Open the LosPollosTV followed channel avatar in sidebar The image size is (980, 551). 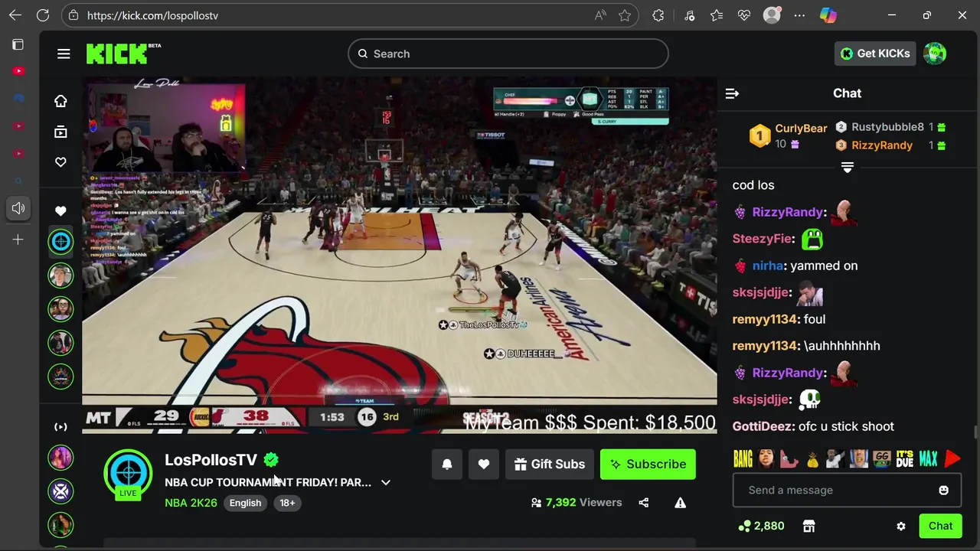[60, 242]
